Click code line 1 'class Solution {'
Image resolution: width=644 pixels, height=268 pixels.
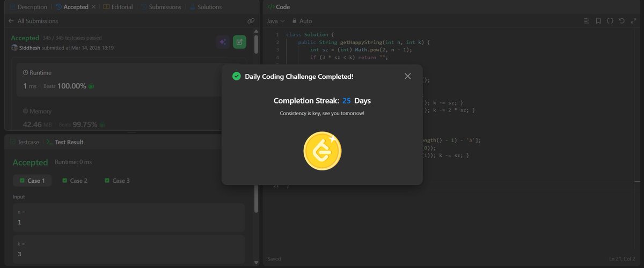tap(309, 35)
